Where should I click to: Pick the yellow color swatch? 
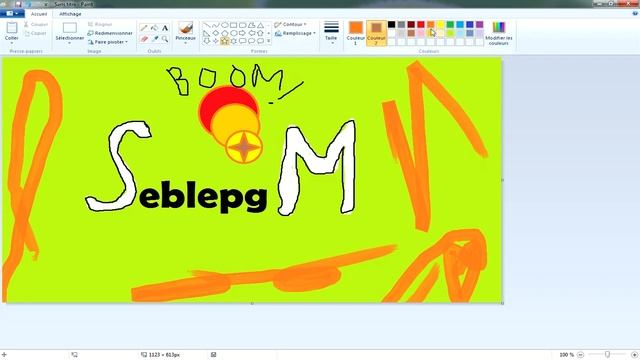point(440,24)
